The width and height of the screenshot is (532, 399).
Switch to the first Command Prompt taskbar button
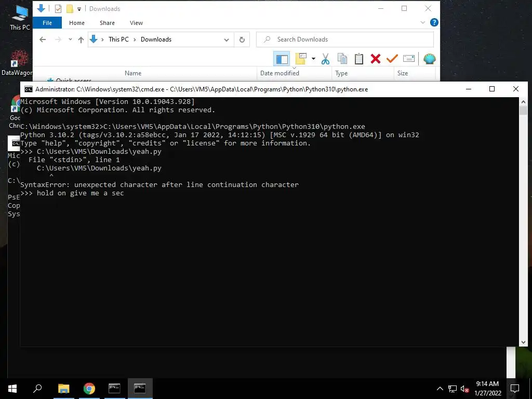[x=114, y=389]
